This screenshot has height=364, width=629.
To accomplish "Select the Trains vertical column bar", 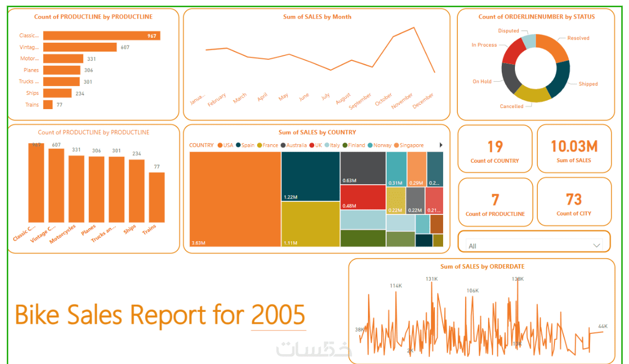I will pyautogui.click(x=156, y=197).
